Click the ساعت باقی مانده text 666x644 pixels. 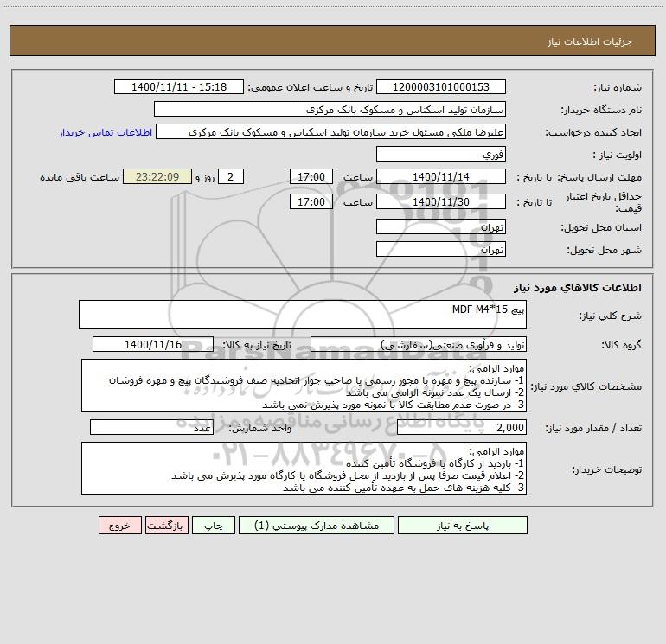point(80,177)
